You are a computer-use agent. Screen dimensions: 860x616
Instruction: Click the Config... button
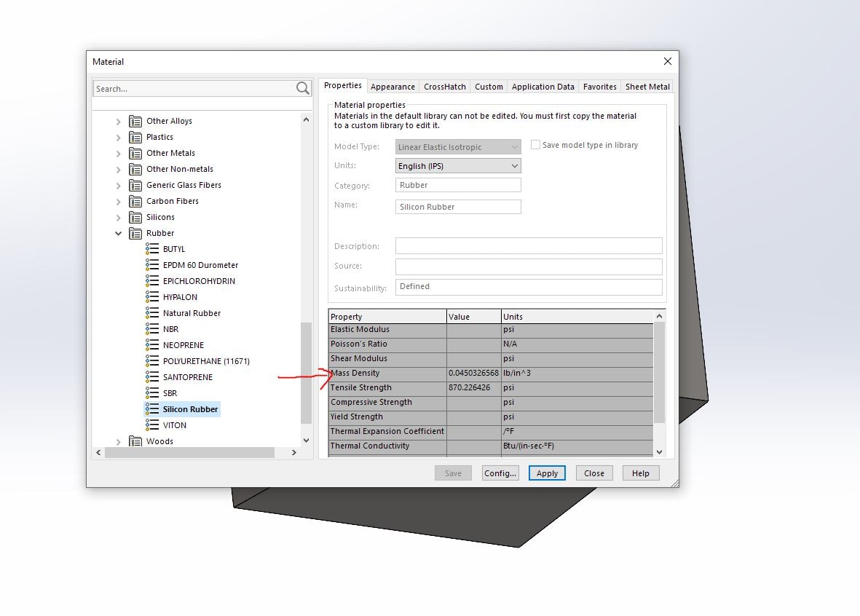click(500, 473)
